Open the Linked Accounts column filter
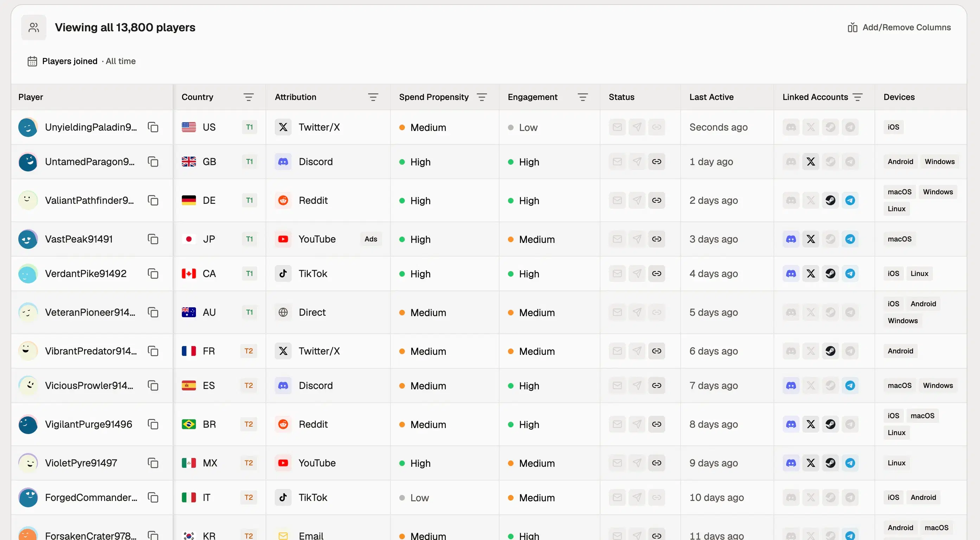980x540 pixels. (858, 97)
